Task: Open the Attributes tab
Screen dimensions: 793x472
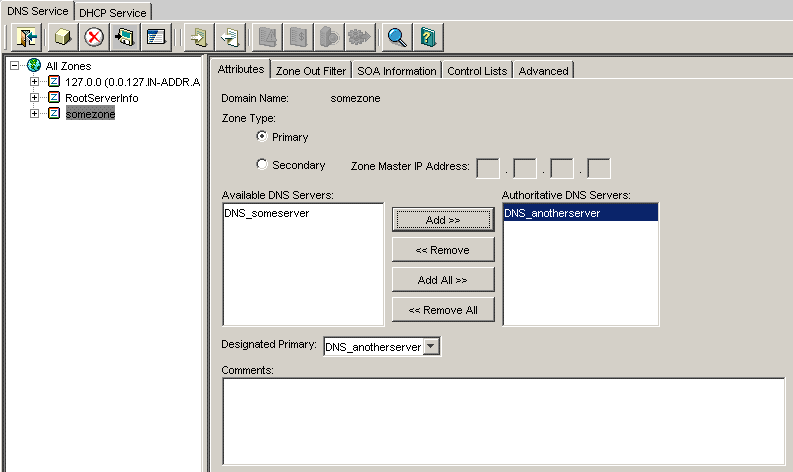Action: (241, 69)
